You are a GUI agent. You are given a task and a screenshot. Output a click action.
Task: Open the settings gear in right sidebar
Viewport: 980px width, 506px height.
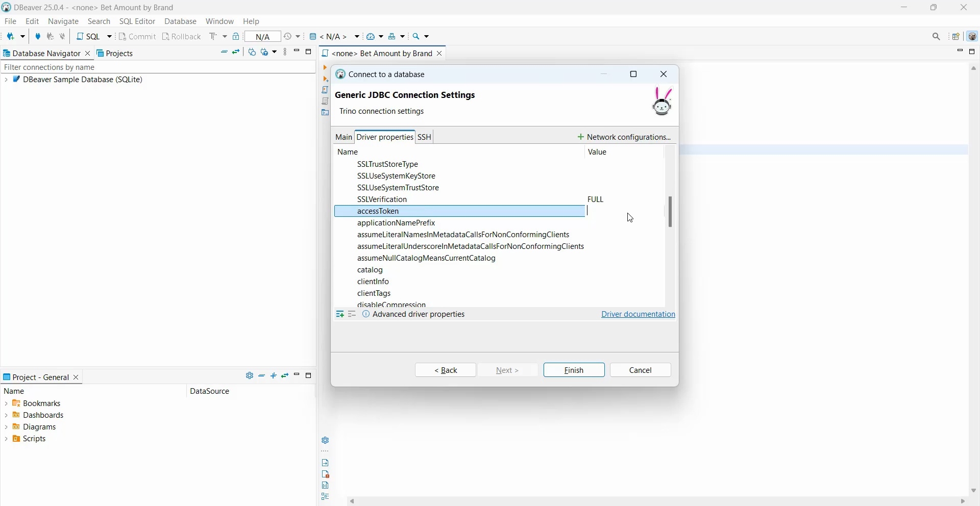point(326,440)
